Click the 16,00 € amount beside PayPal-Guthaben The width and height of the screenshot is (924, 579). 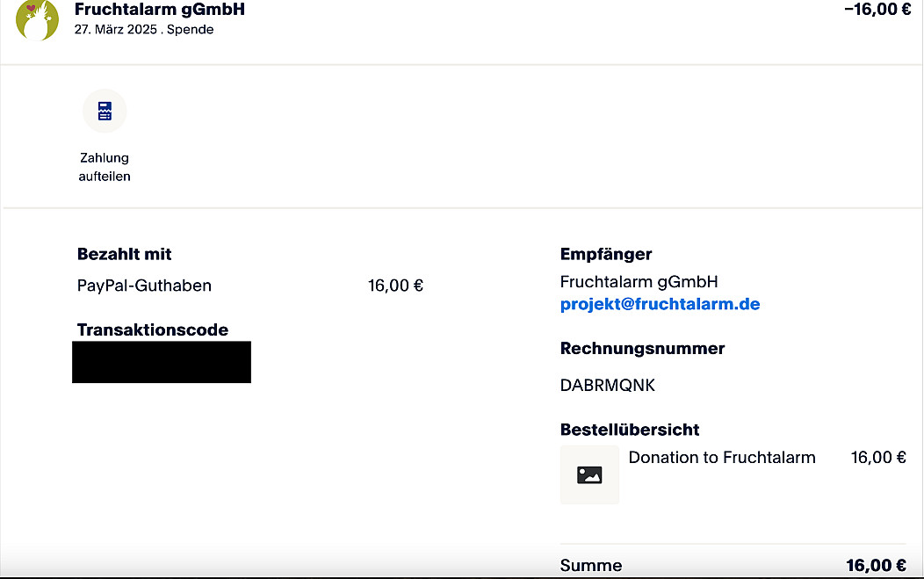point(395,286)
